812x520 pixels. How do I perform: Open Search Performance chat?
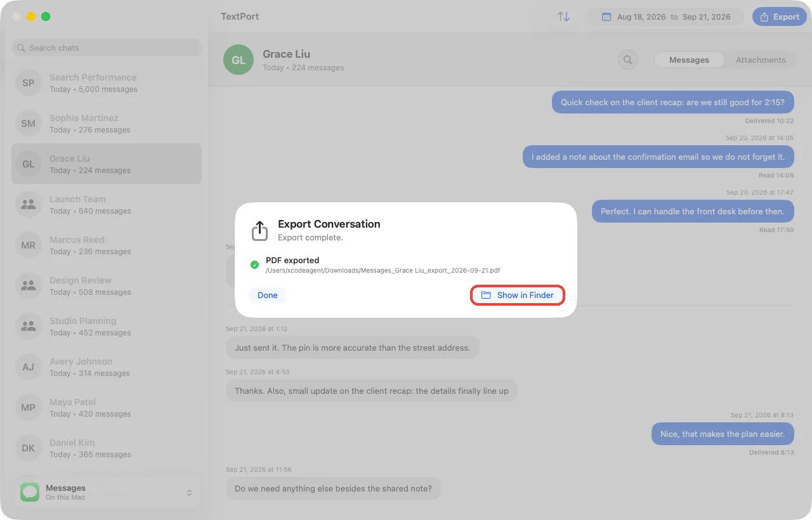[107, 82]
